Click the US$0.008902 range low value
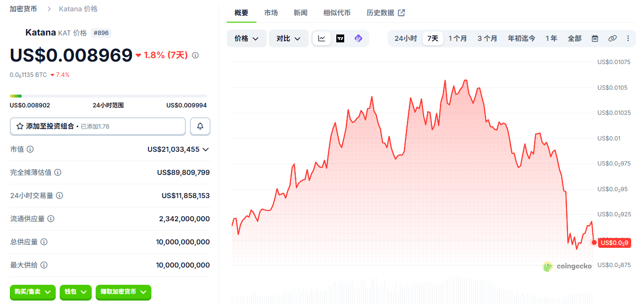 point(30,105)
